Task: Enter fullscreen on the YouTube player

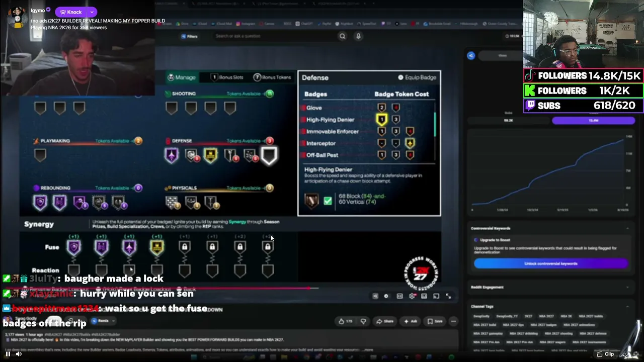Action: 448,296
